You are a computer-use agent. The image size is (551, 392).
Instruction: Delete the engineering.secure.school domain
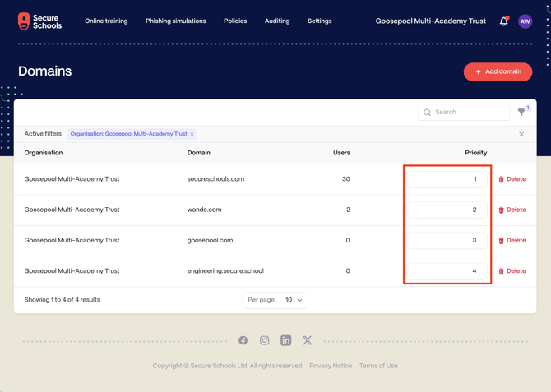pyautogui.click(x=512, y=271)
